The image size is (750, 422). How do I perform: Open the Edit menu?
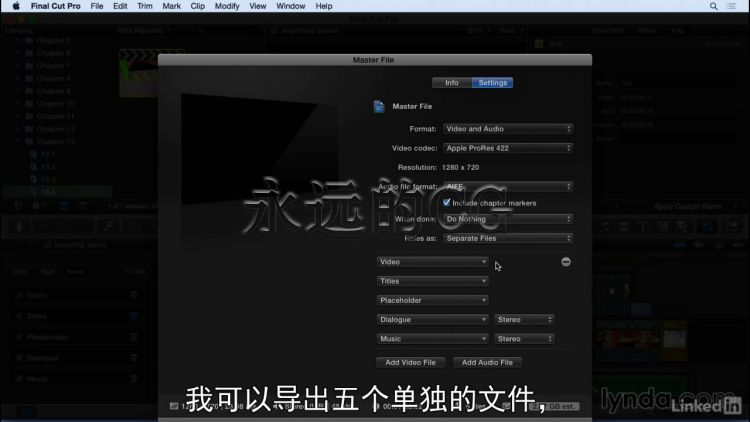120,6
